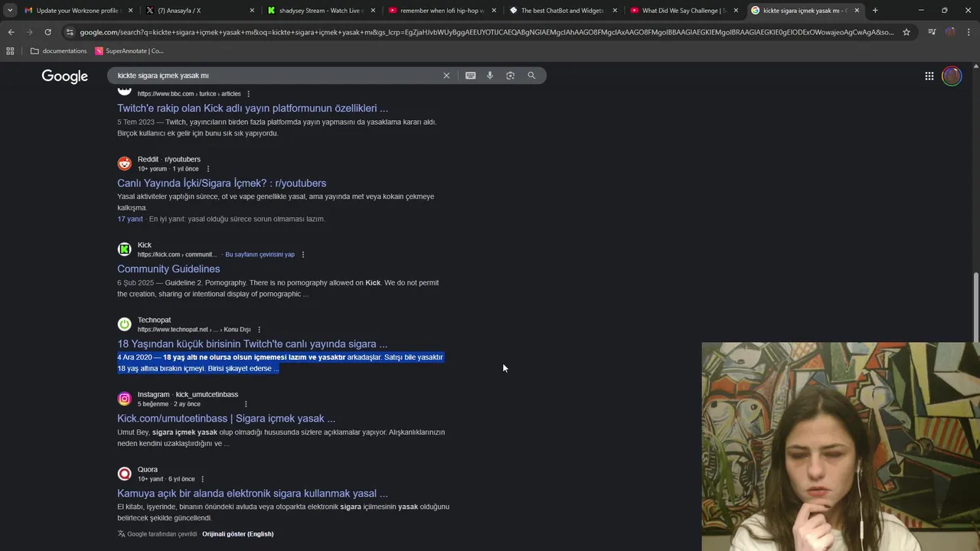Open the Community Guidelines result
980x551 pixels.
click(x=168, y=269)
